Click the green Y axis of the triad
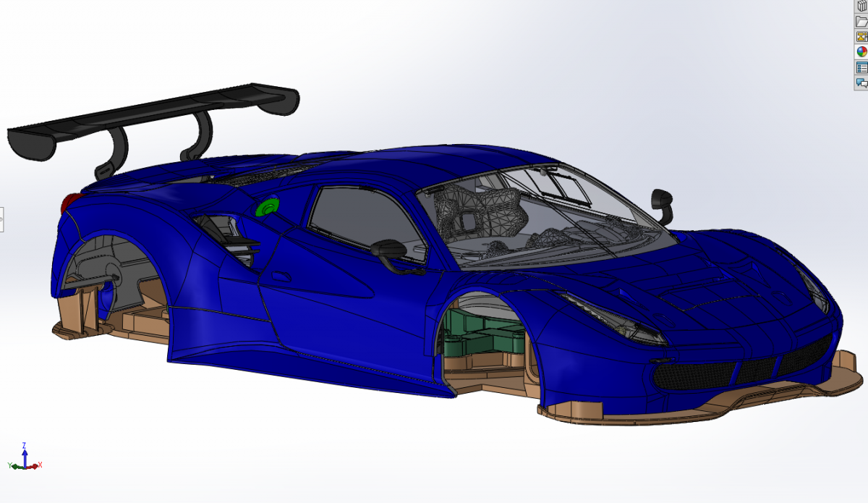Image resolution: width=868 pixels, height=503 pixels. tap(17, 467)
